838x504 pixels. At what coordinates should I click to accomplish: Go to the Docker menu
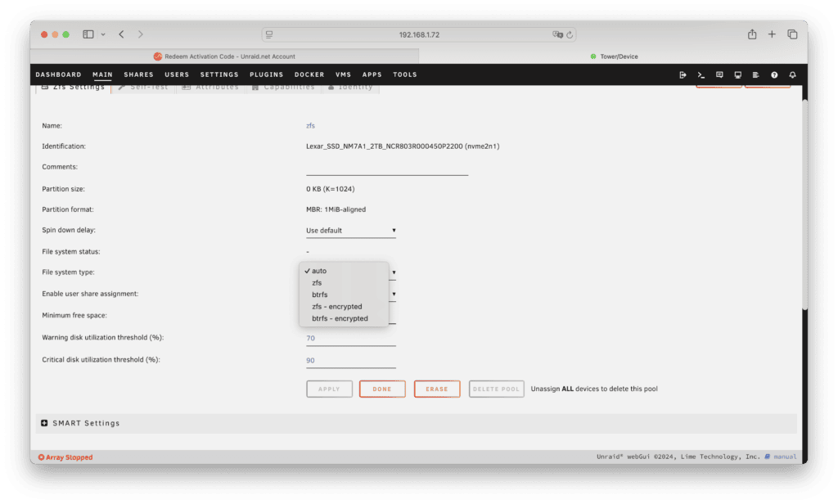[x=309, y=74]
